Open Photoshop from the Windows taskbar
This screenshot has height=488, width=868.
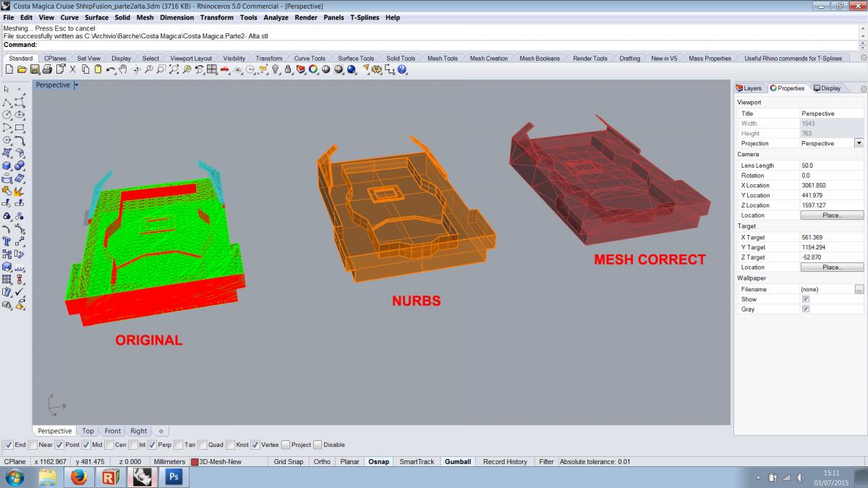click(x=174, y=476)
